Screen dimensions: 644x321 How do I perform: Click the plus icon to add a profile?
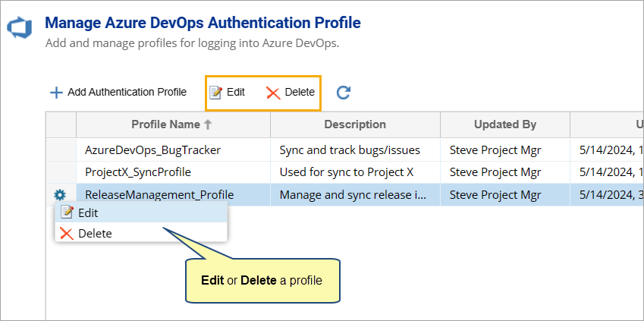coord(55,93)
